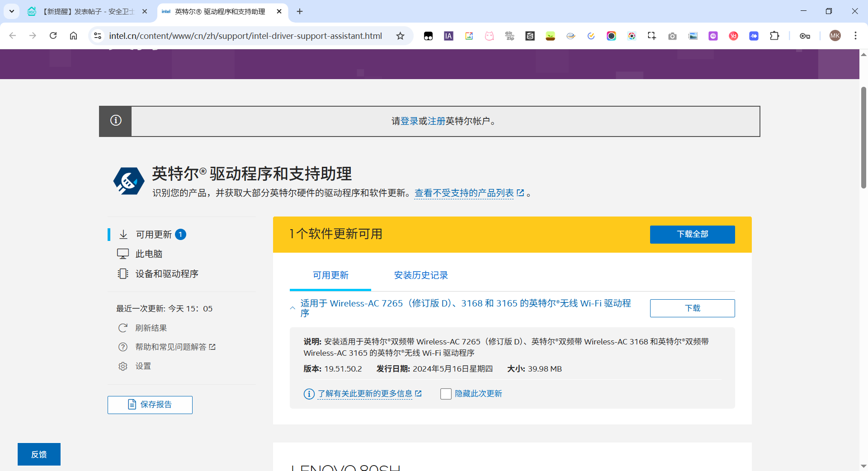Close the Intel driver assistant tab
This screenshot has height=471, width=868.
click(x=279, y=12)
